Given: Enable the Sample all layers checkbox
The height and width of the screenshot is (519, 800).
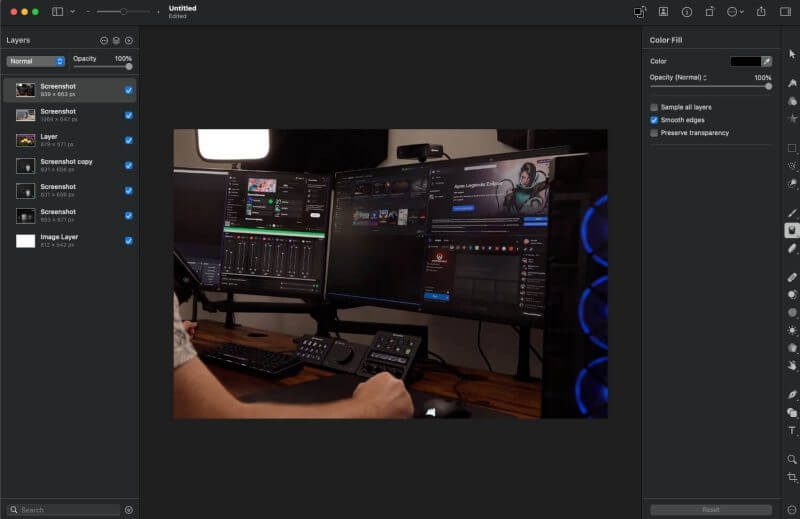Looking at the screenshot, I should [654, 107].
